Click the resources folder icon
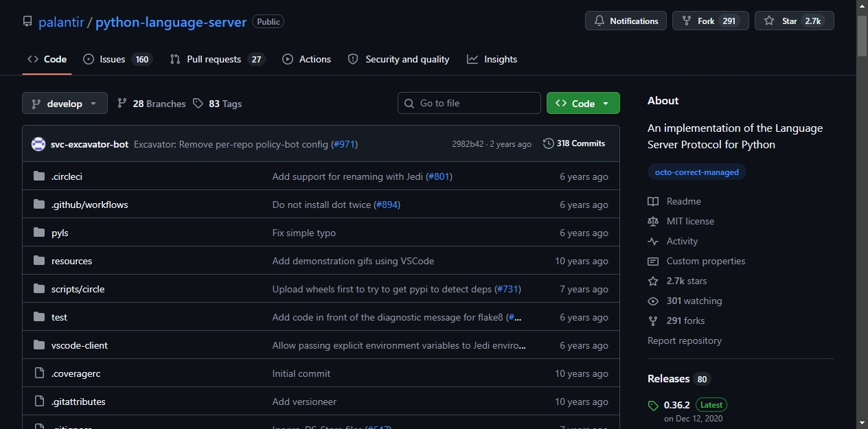868x429 pixels. pyautogui.click(x=39, y=261)
